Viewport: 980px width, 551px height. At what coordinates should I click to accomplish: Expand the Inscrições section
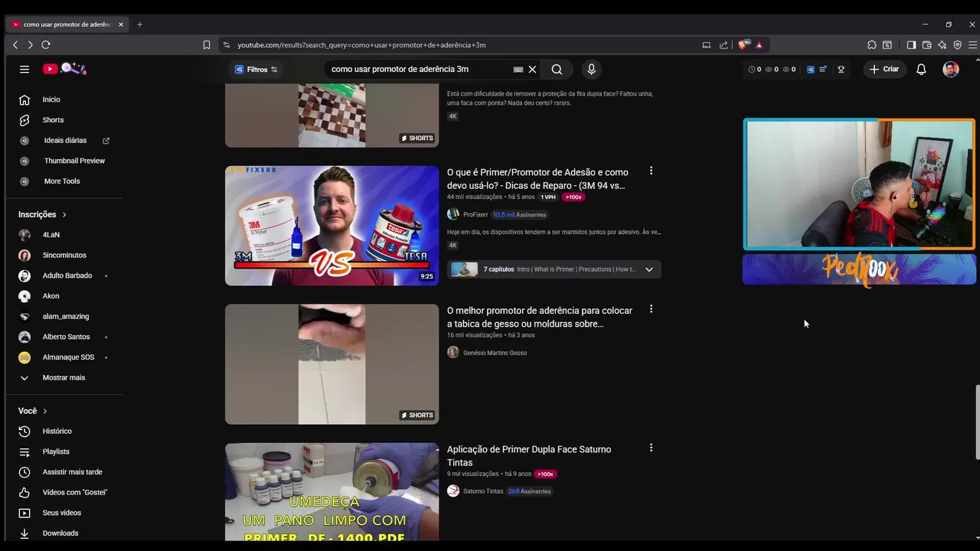42,215
